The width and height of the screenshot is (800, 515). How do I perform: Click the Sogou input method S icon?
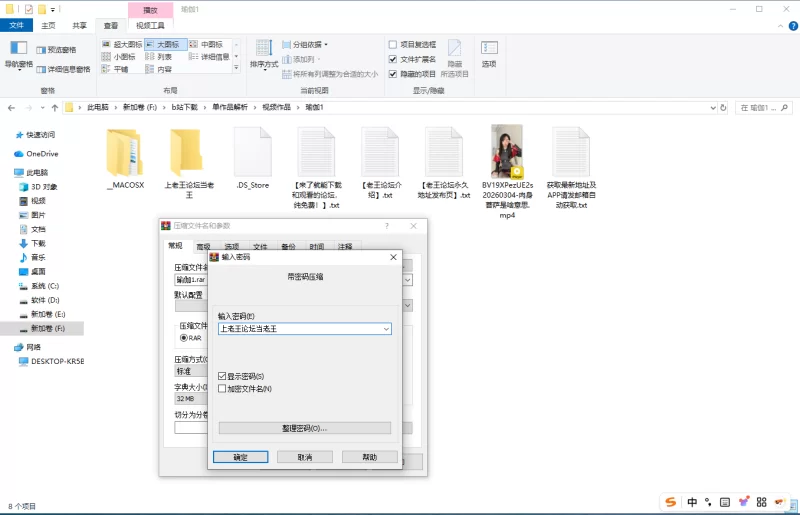pyautogui.click(x=670, y=502)
